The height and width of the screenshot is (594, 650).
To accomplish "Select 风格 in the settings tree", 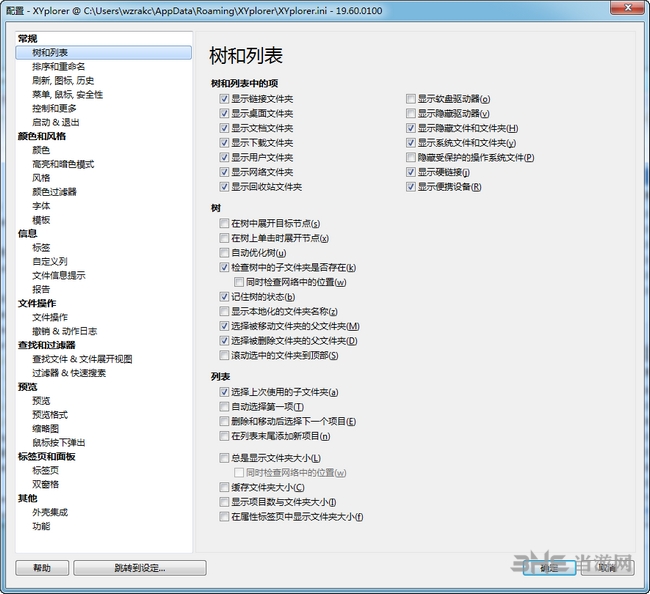I will click(41, 178).
